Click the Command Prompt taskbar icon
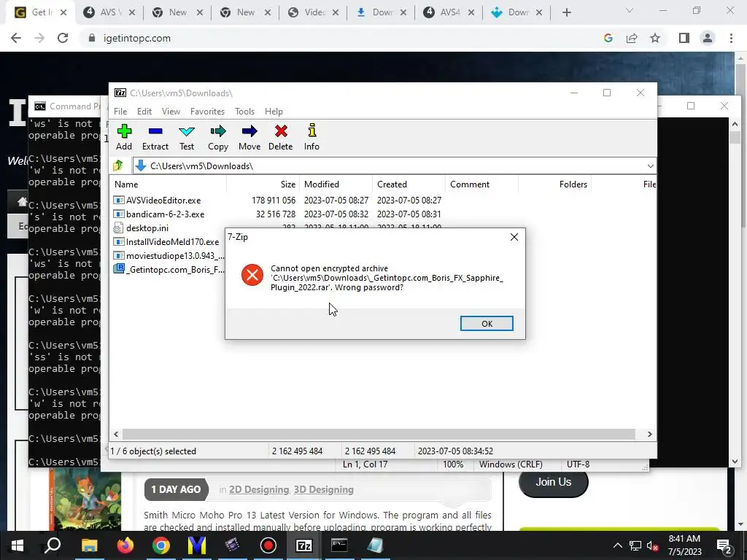The height and width of the screenshot is (560, 747). click(x=339, y=545)
